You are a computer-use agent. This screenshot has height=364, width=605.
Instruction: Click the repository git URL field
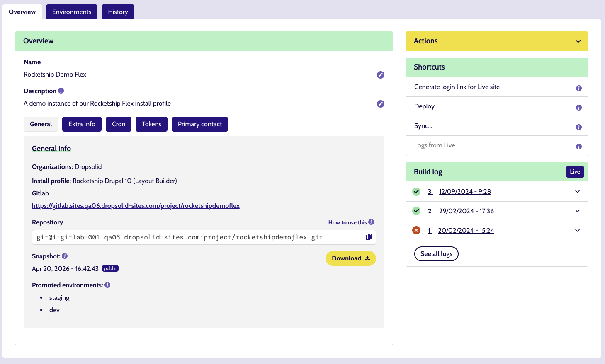point(204,237)
